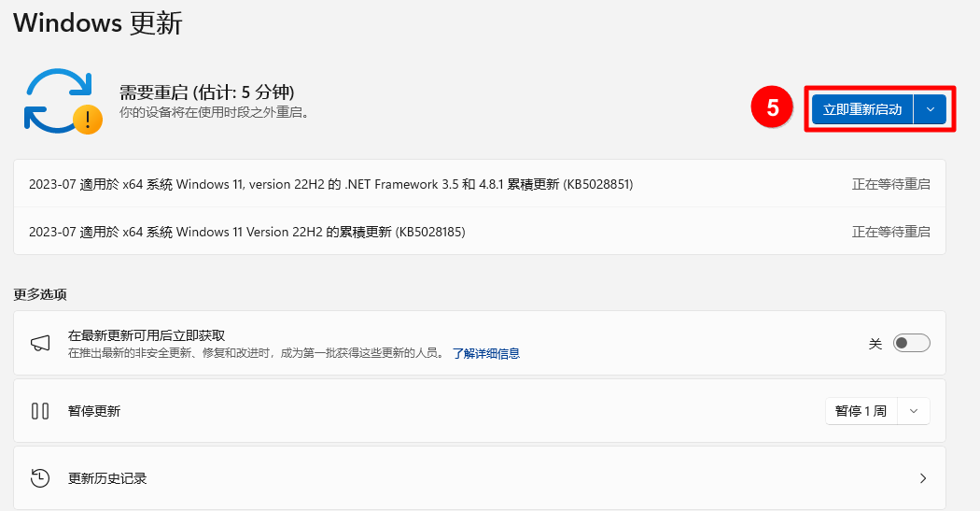
Task: Enable the 在最新更新可用后立即获取 toggle switch
Action: pyautogui.click(x=911, y=343)
